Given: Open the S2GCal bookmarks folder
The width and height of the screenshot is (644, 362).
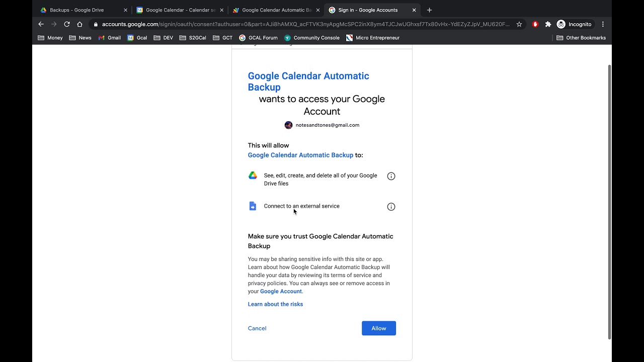Looking at the screenshot, I should [x=193, y=38].
